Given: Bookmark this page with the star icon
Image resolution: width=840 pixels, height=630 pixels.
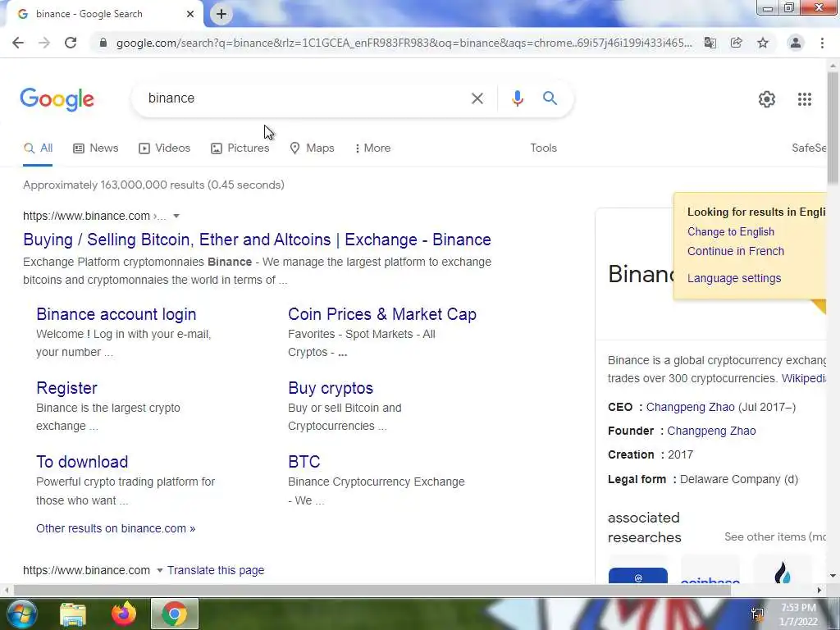Looking at the screenshot, I should [763, 43].
